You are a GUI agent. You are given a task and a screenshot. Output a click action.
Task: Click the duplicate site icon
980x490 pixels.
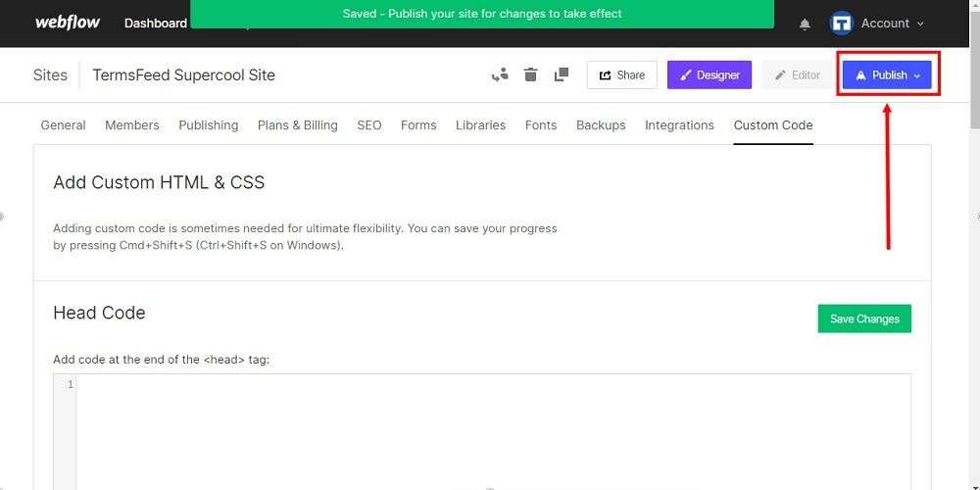(x=562, y=75)
